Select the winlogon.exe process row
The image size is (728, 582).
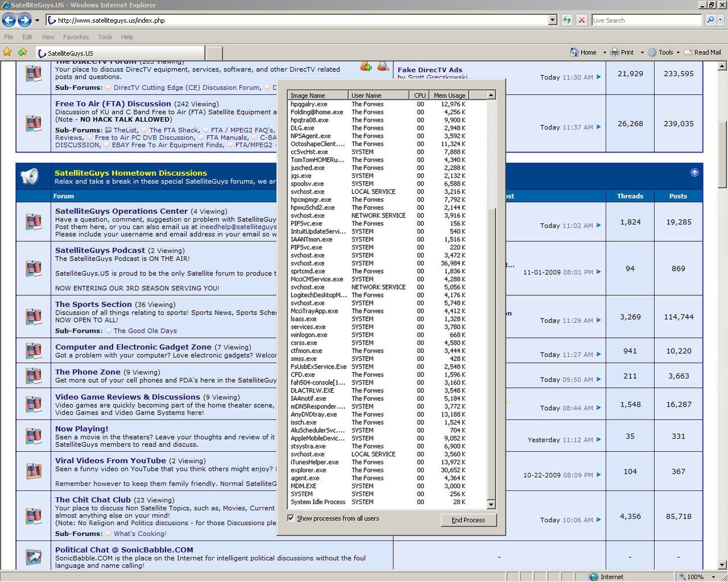click(387, 335)
